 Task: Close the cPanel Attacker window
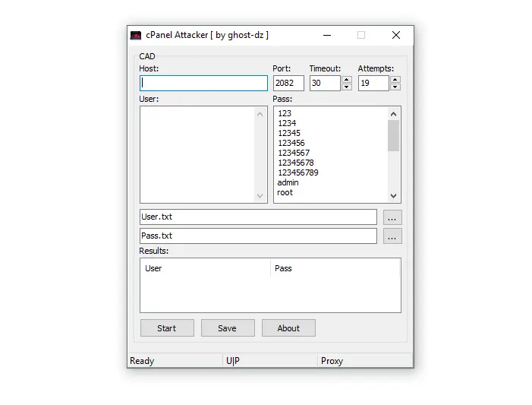[x=396, y=36]
